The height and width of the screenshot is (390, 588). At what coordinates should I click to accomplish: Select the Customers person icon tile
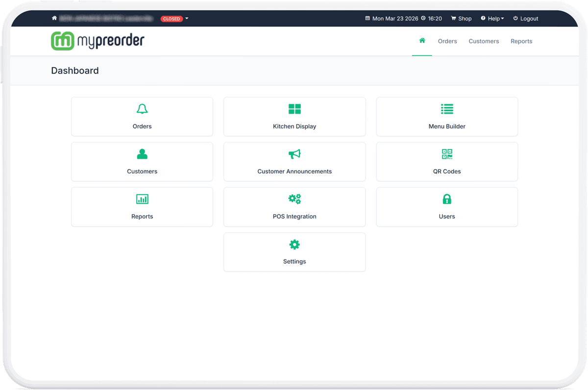pos(142,154)
